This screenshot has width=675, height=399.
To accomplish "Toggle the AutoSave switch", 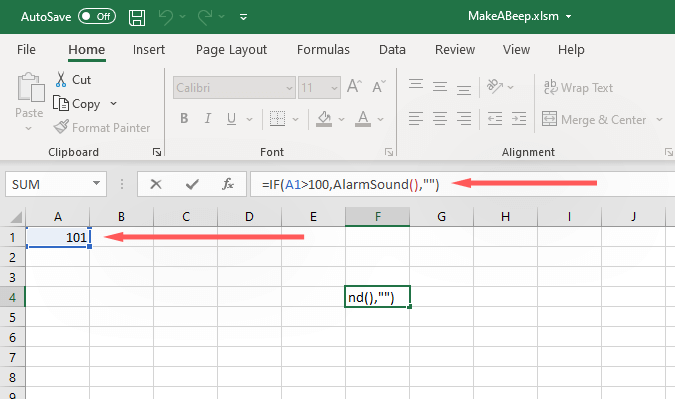I will pos(97,17).
